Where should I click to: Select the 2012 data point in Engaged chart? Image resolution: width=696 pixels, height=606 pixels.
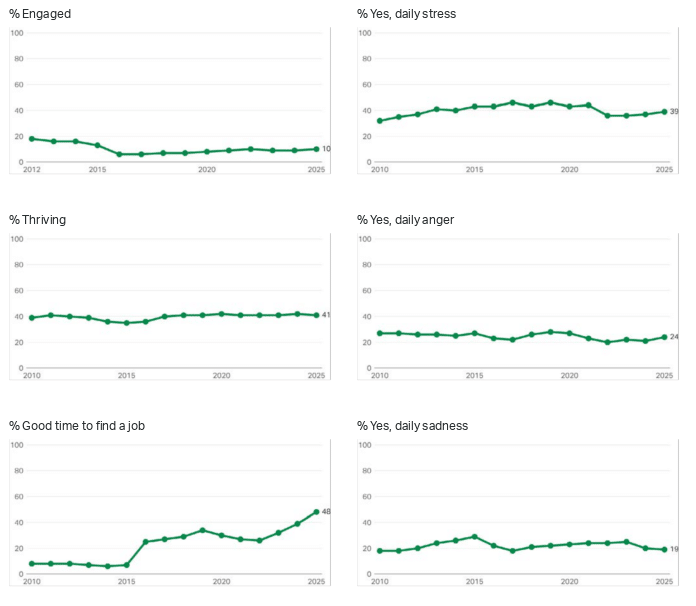32,139
